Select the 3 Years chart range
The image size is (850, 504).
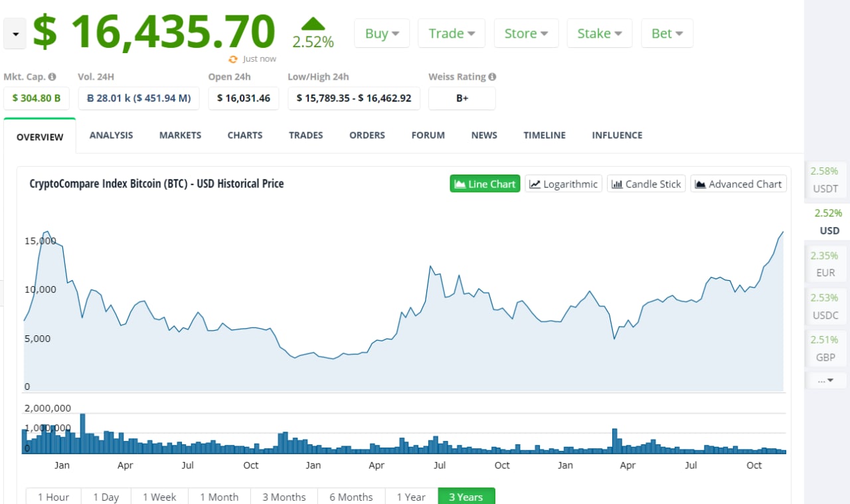point(466,497)
